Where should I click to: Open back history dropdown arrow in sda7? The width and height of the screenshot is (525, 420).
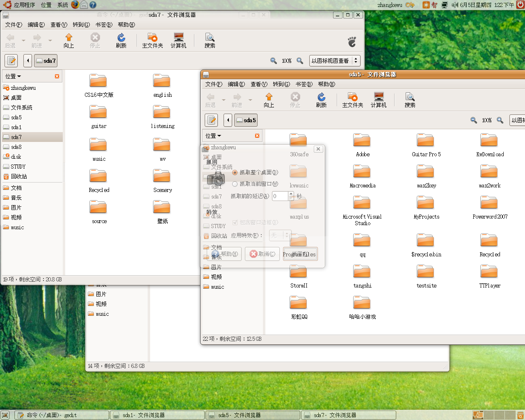click(23, 40)
